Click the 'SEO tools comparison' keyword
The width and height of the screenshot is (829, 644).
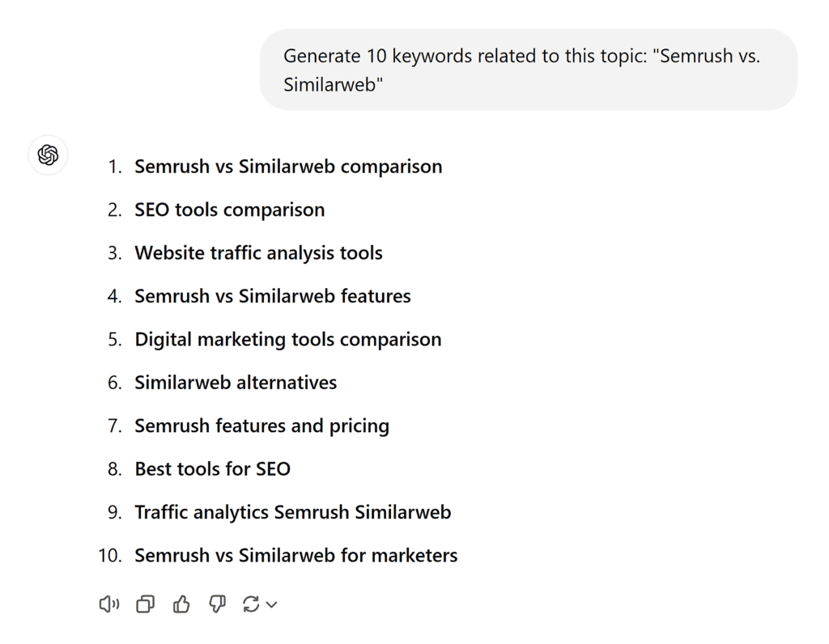point(229,210)
